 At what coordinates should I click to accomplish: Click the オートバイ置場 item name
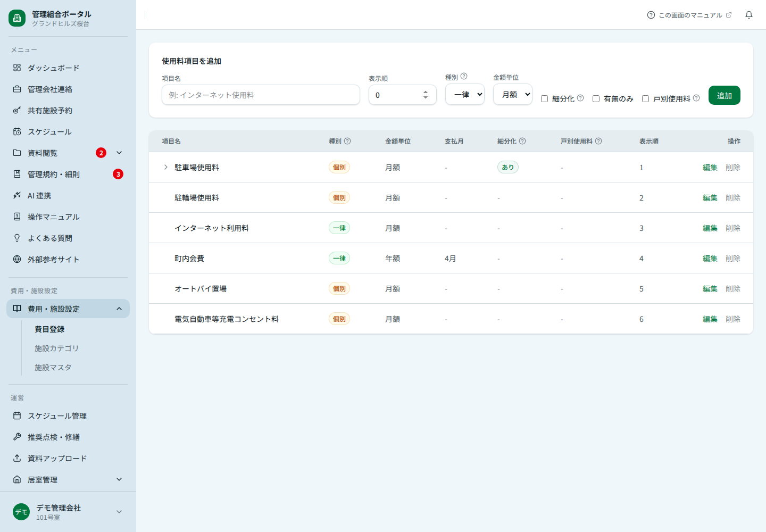pyautogui.click(x=201, y=288)
